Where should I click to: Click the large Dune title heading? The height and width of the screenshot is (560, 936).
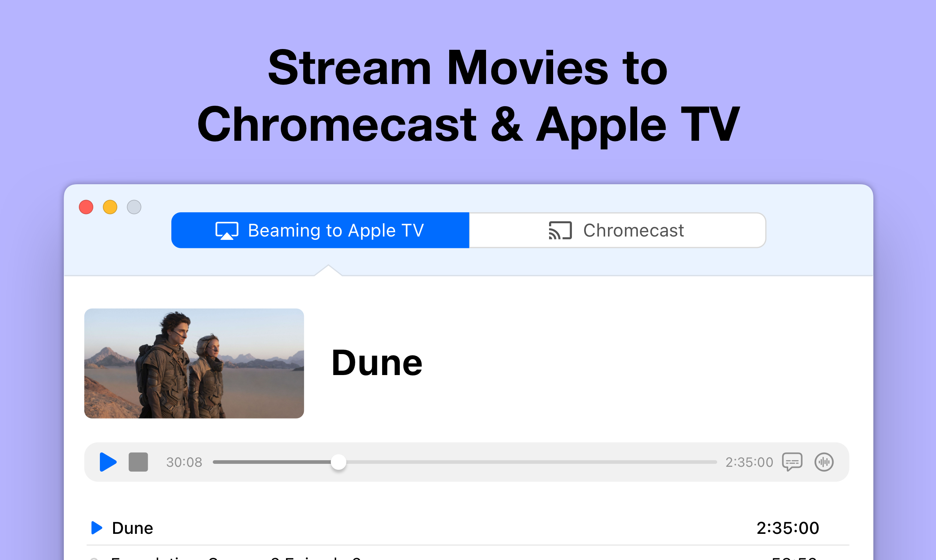[377, 363]
